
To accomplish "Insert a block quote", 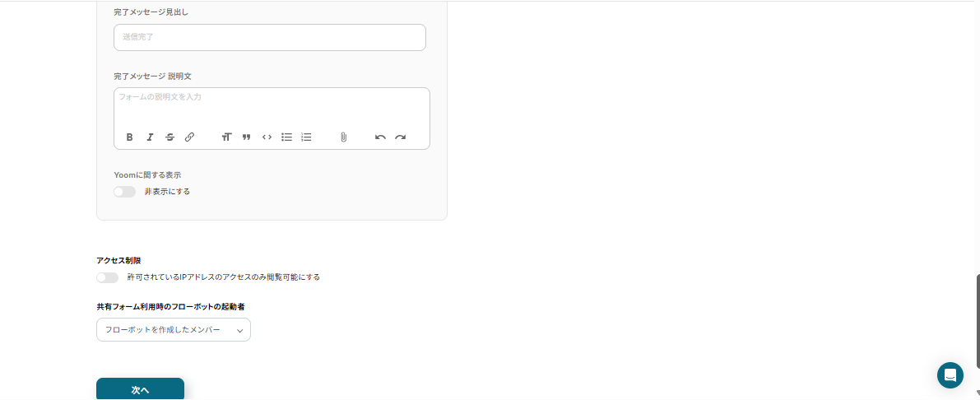I will pos(247,137).
